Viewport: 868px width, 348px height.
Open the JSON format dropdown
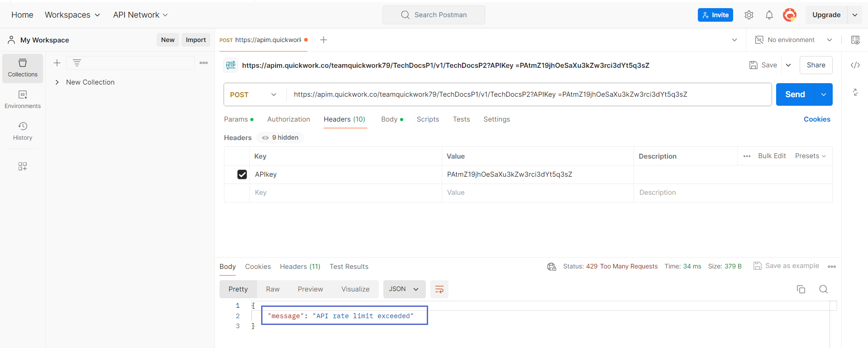pyautogui.click(x=404, y=289)
